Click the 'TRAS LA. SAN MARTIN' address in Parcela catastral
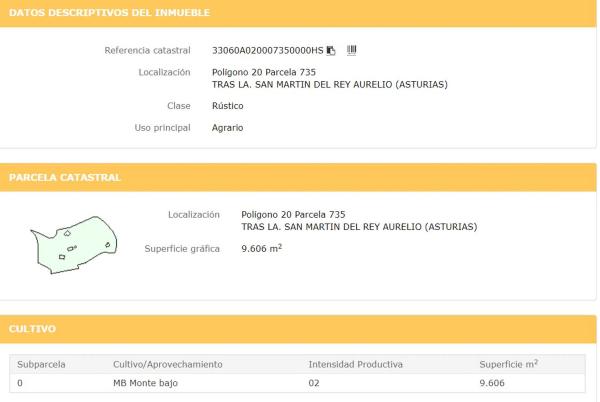This screenshot has height=402, width=600. click(359, 226)
